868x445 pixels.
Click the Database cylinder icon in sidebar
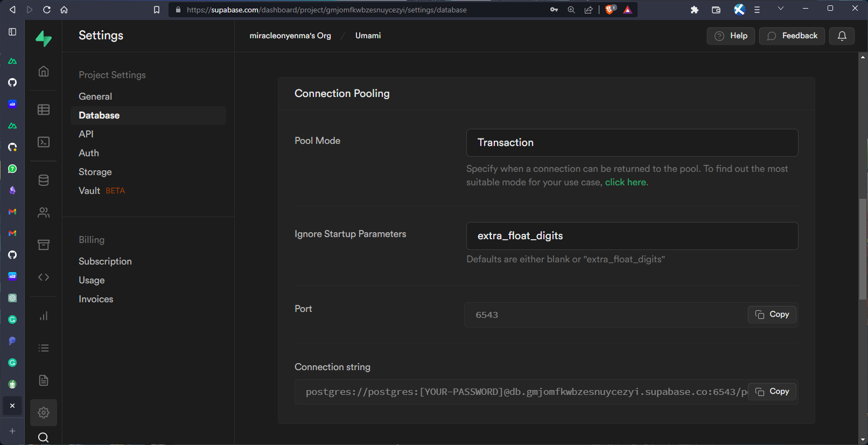44,180
